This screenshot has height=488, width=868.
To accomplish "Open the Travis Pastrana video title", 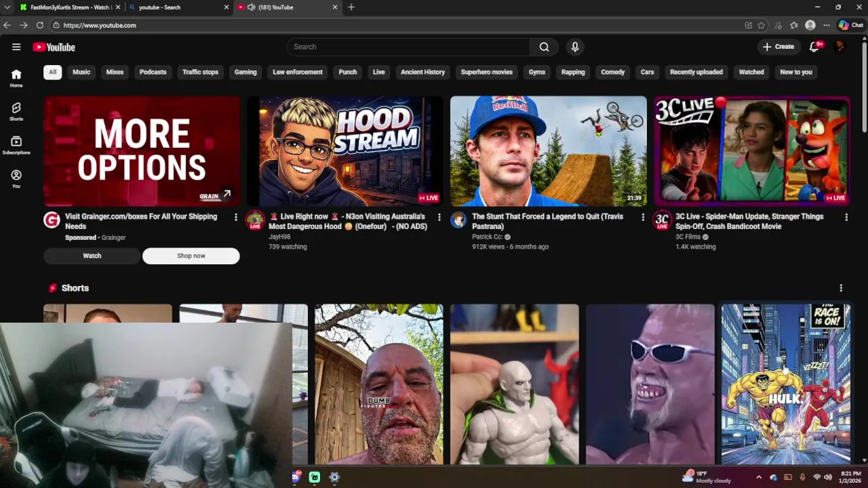I will [x=547, y=222].
